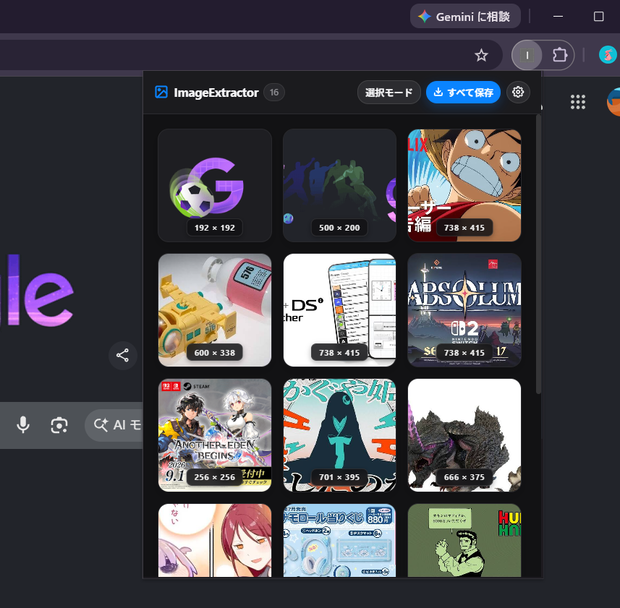
Task: Select the Absolum game thumbnail
Action: click(x=464, y=310)
